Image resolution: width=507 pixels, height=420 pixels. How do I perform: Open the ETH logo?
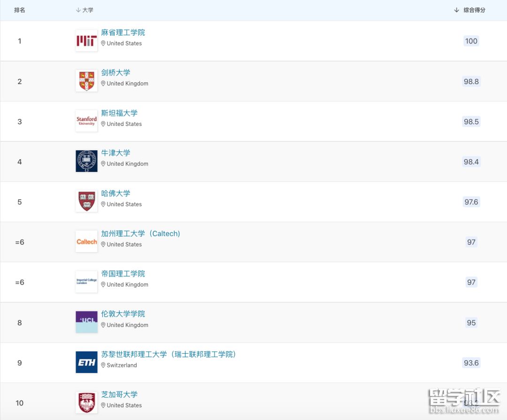86,362
